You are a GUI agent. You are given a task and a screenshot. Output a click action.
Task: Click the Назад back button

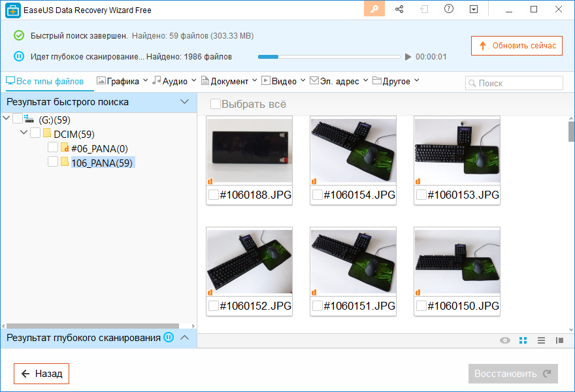click(41, 374)
